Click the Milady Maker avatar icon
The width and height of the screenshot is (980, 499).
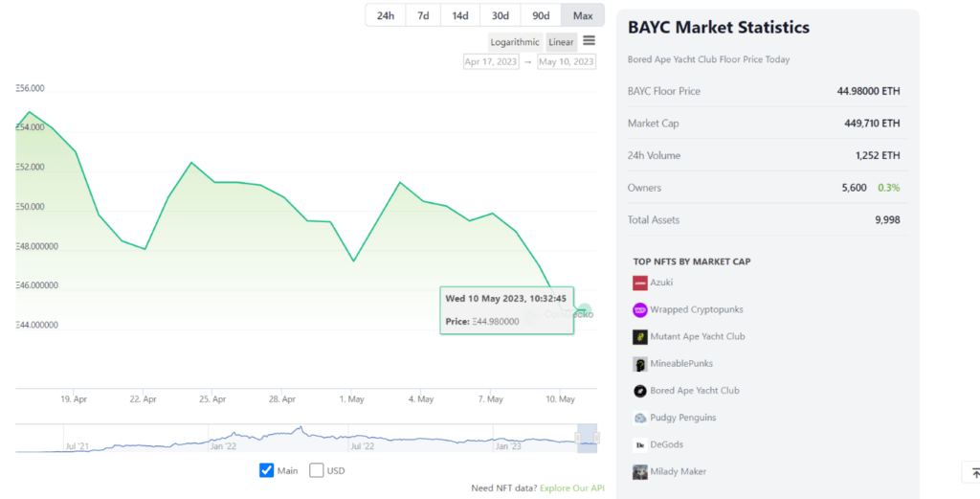tap(640, 471)
